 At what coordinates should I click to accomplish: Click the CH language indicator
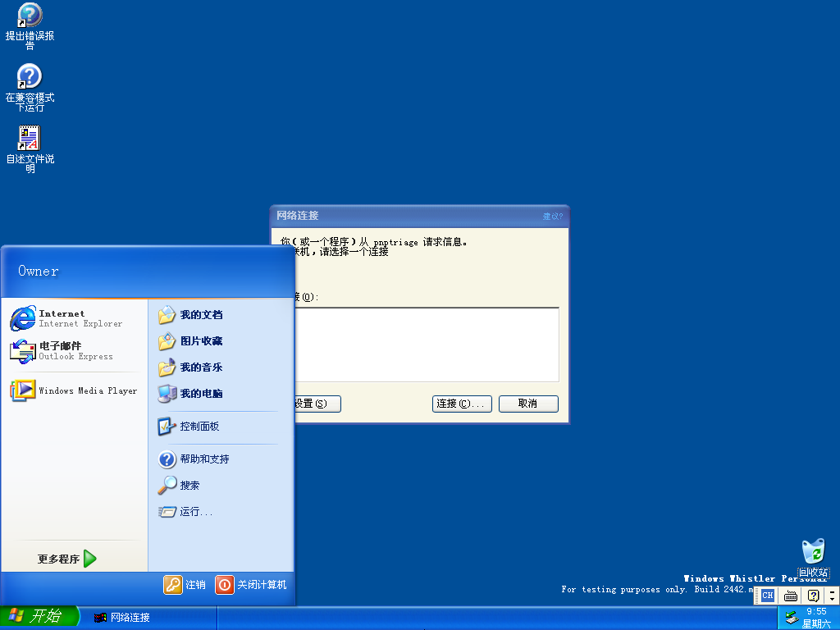[768, 596]
